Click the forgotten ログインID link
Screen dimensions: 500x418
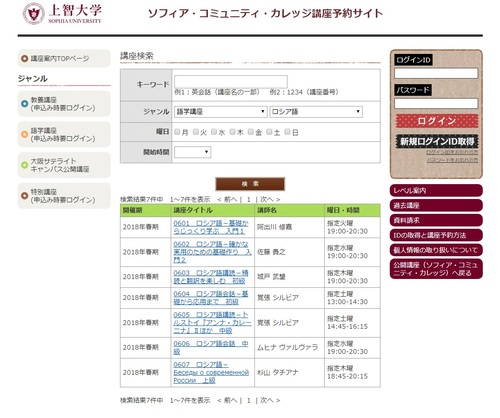(x=452, y=152)
